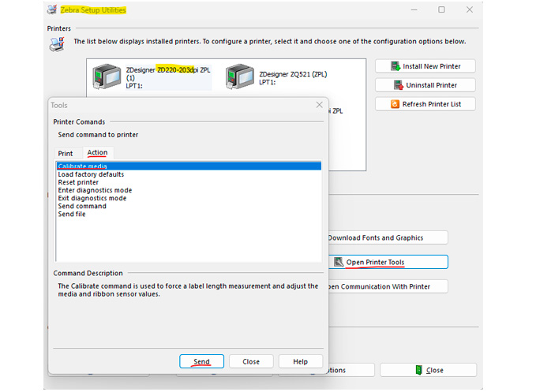This screenshot has height=392, width=536.
Task: Click Download Fonts and Graphics button
Action: click(x=388, y=237)
